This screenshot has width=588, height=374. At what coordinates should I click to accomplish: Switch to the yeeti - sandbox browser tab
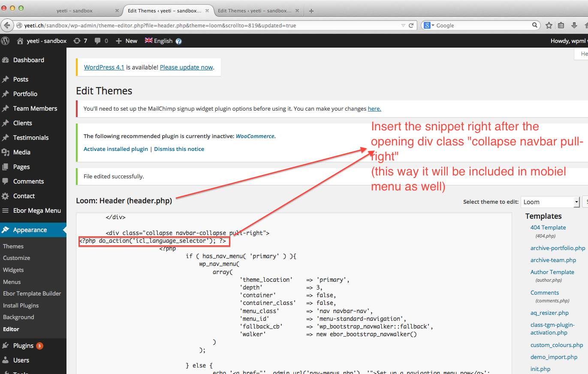click(x=75, y=10)
